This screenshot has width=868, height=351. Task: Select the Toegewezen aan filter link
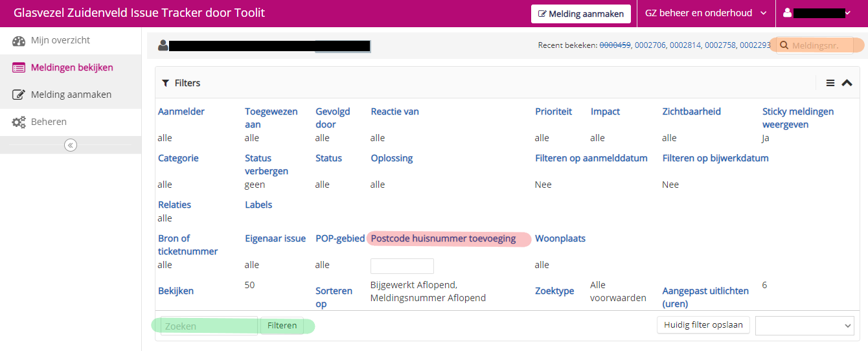pos(271,118)
